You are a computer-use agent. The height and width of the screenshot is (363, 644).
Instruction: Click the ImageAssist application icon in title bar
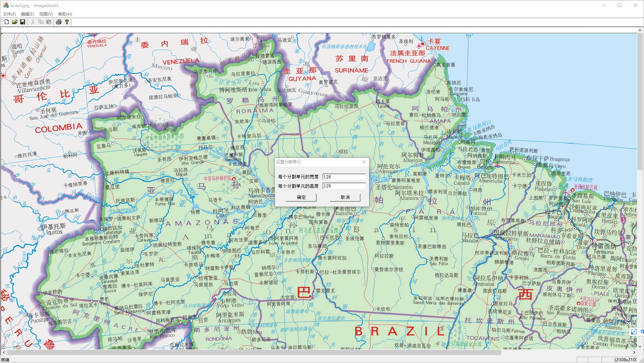point(6,5)
